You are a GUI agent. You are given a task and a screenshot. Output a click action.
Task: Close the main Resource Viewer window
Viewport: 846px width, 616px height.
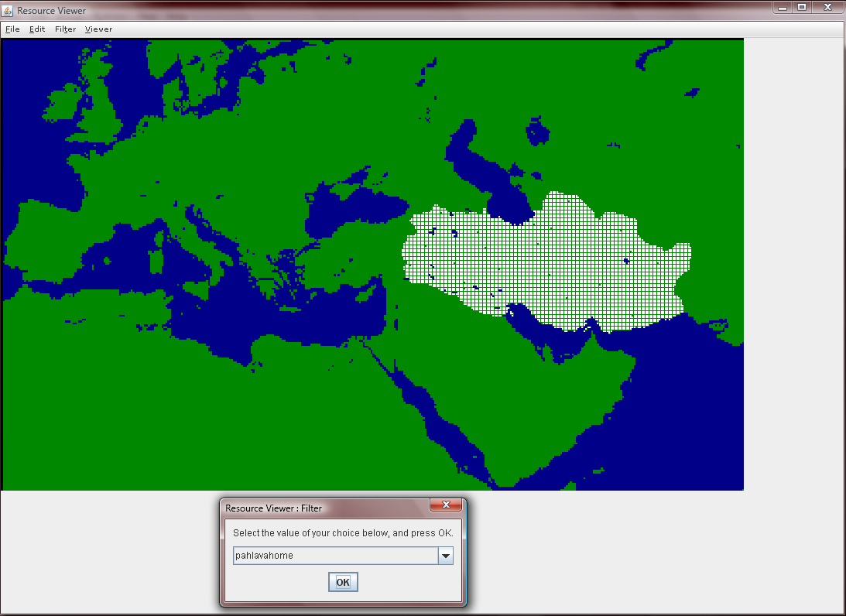[827, 8]
